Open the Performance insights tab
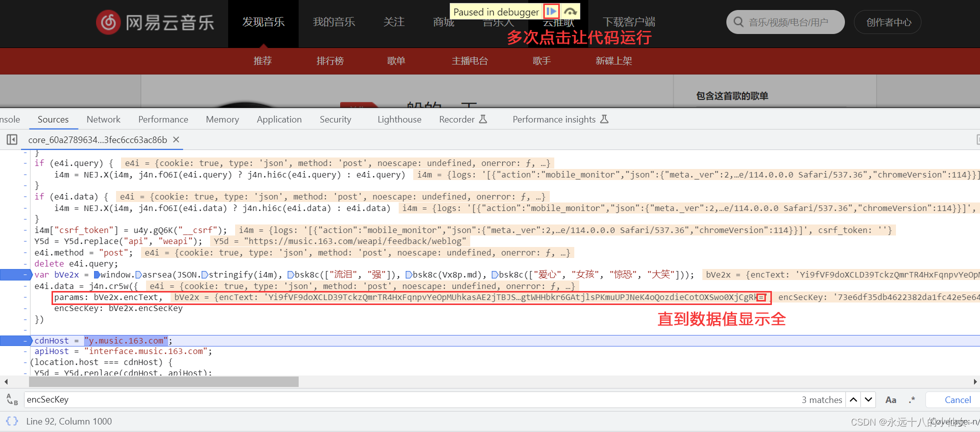The image size is (980, 432). 560,119
